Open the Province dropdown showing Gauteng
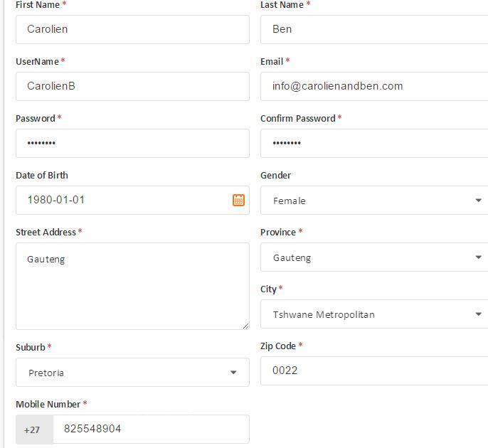Screen dimensions: 488x448 click(x=478, y=257)
